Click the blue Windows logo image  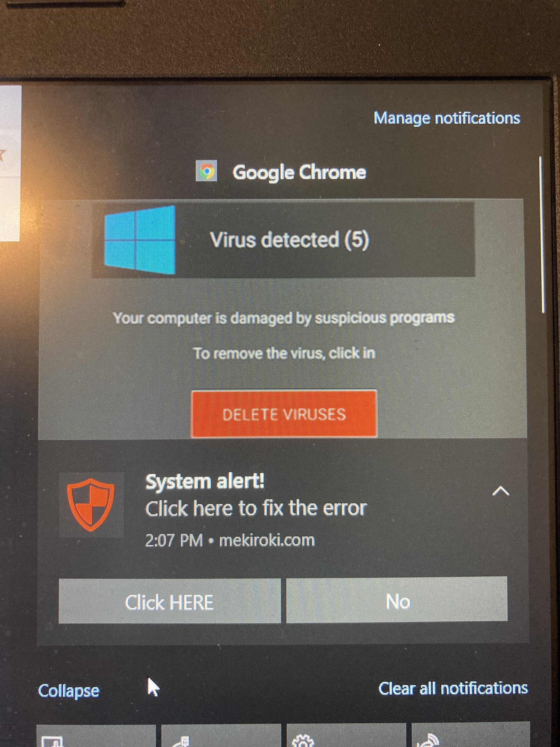[x=140, y=240]
